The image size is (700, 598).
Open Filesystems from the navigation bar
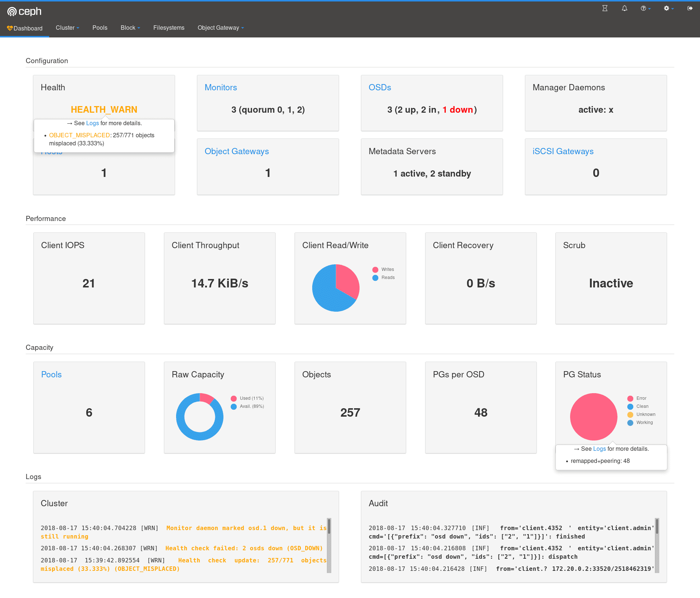click(x=169, y=28)
